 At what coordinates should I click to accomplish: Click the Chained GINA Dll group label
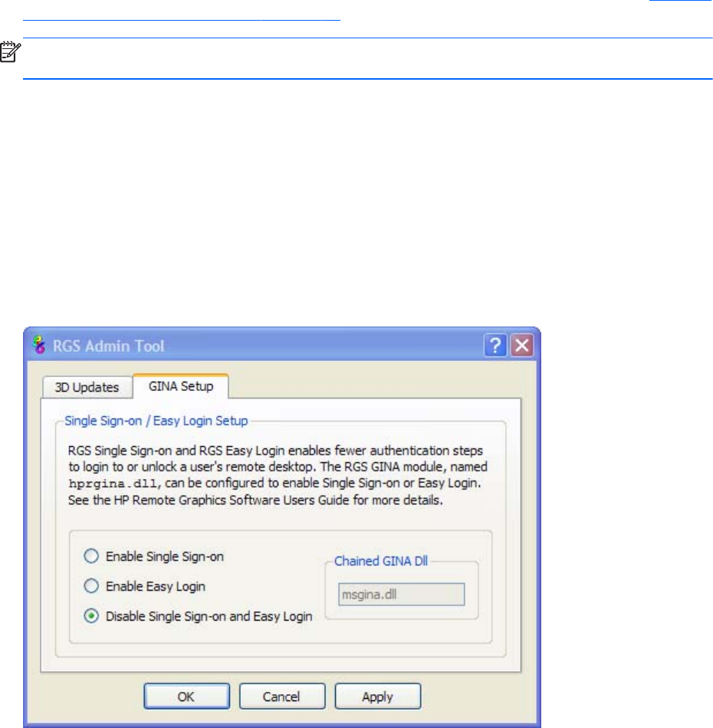tap(381, 561)
